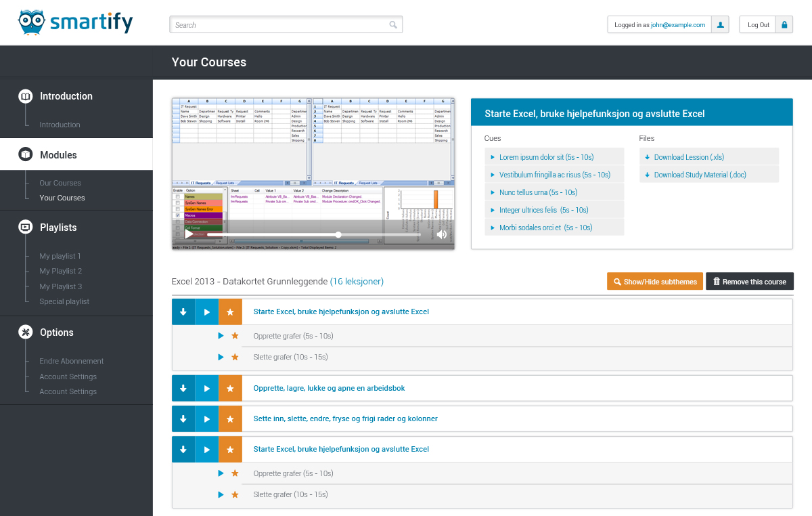812x516 pixels.
Task: Click the Show/Hide subthemes button
Action: [654, 282]
